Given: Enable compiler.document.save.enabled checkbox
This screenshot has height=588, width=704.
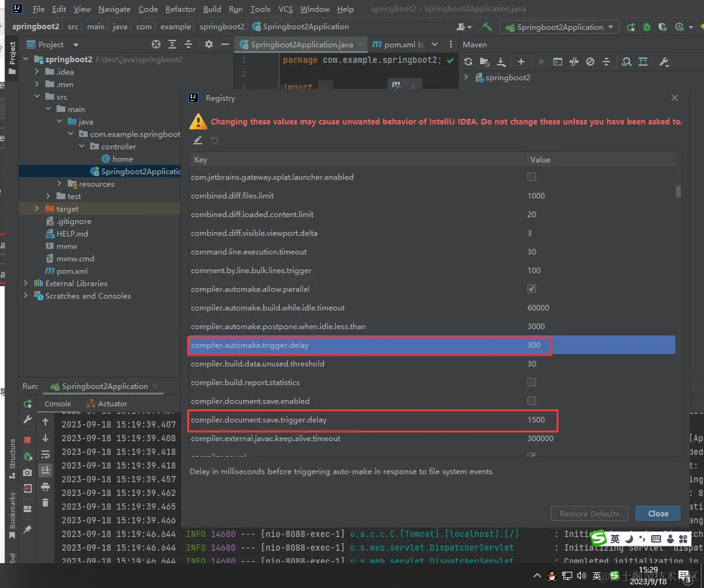Looking at the screenshot, I should click(x=531, y=401).
